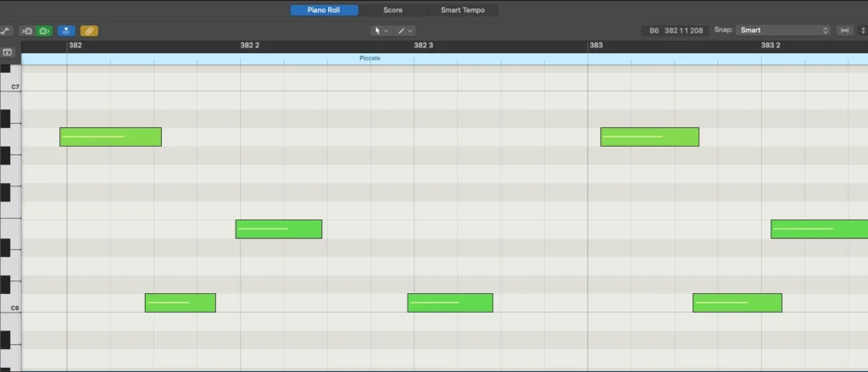Click the C6 piano key
Image resolution: width=868 pixels, height=372 pixels.
pyautogui.click(x=10, y=308)
